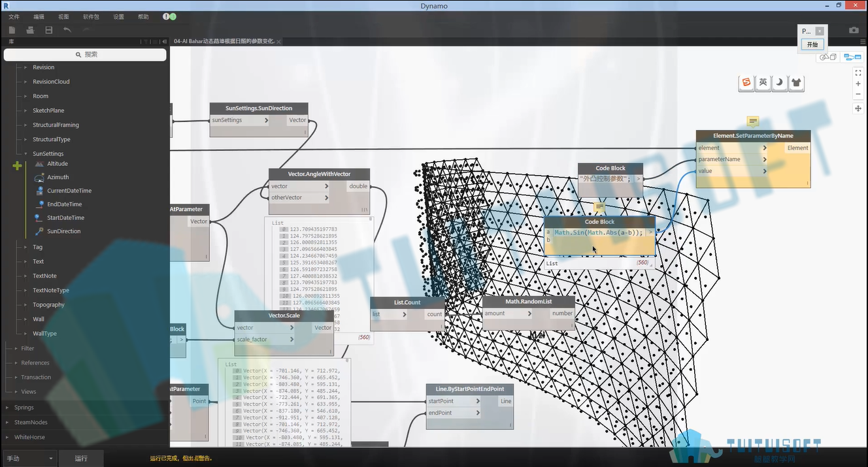Undo the last action
This screenshot has height=467, width=868.
click(x=67, y=30)
